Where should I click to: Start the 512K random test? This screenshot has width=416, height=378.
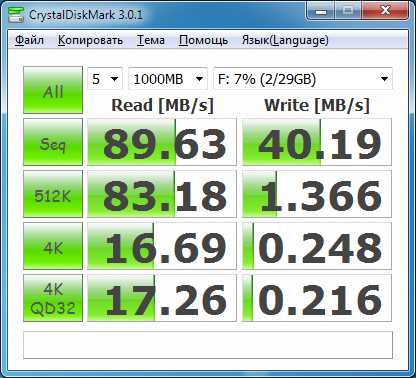(53, 194)
